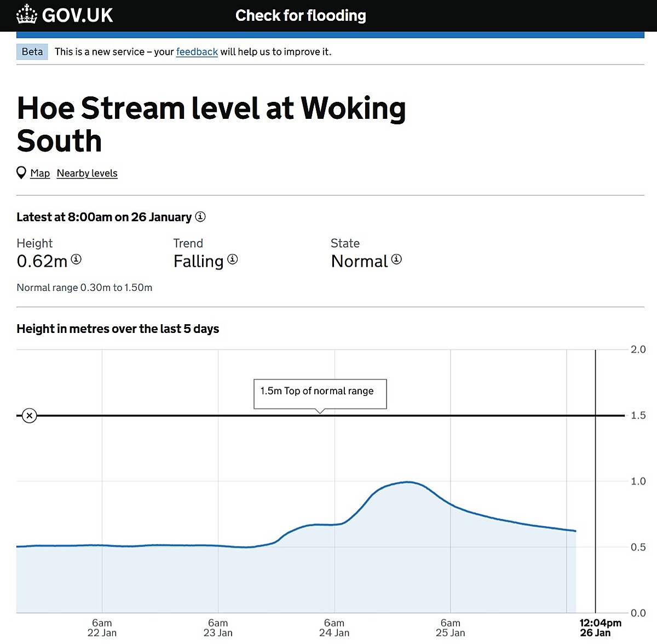
Task: Open the info icon beside the Falling trend
Action: (x=233, y=260)
